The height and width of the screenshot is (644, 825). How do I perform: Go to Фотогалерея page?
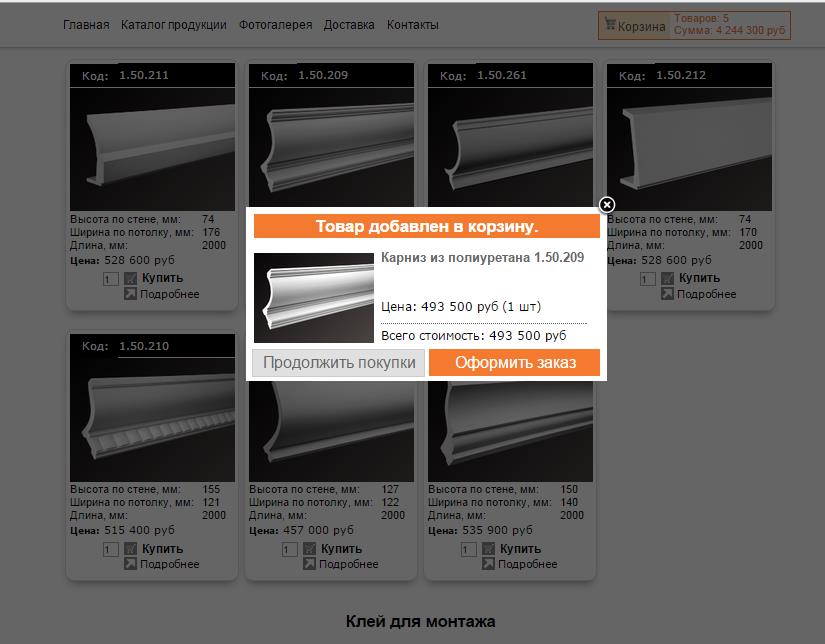coord(275,25)
